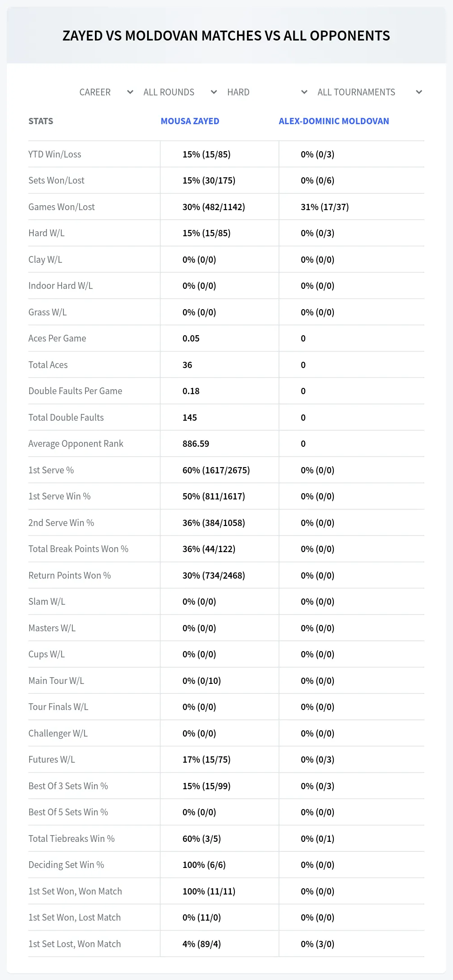Open Mousa Zayed player profile link

tap(190, 121)
